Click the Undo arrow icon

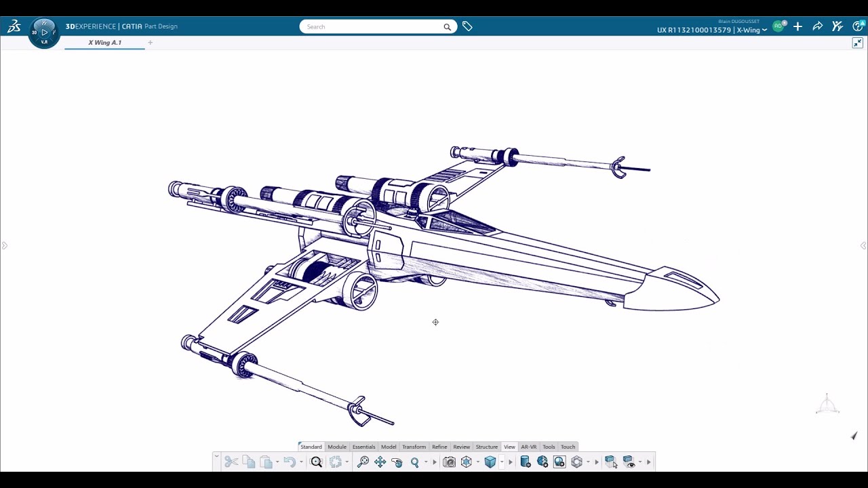290,462
